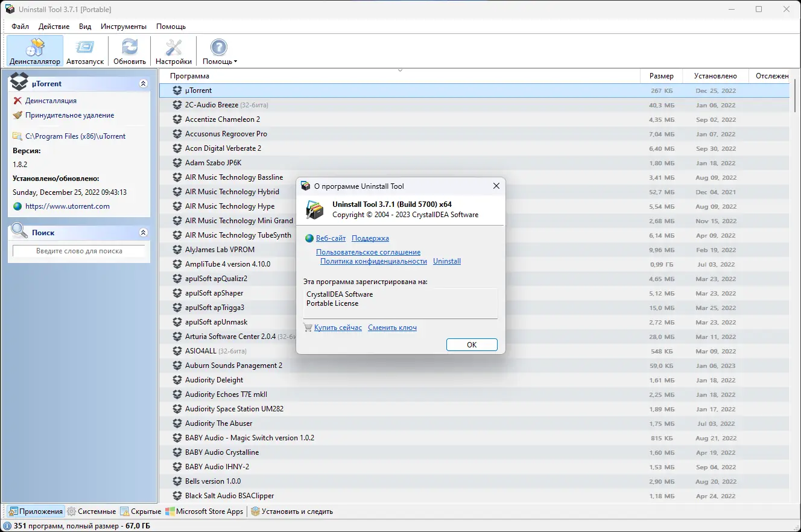Sort list by Размер column header
The image size is (801, 532).
tap(661, 76)
